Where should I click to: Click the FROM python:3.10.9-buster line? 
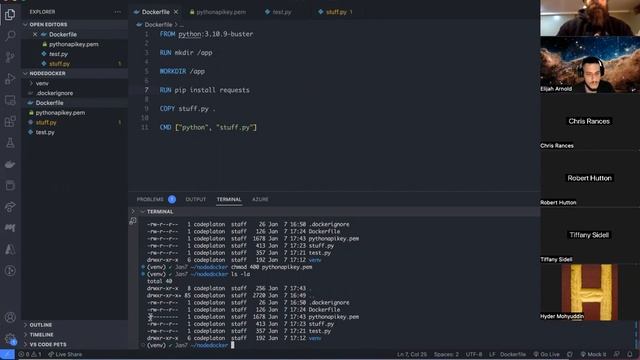click(206, 34)
